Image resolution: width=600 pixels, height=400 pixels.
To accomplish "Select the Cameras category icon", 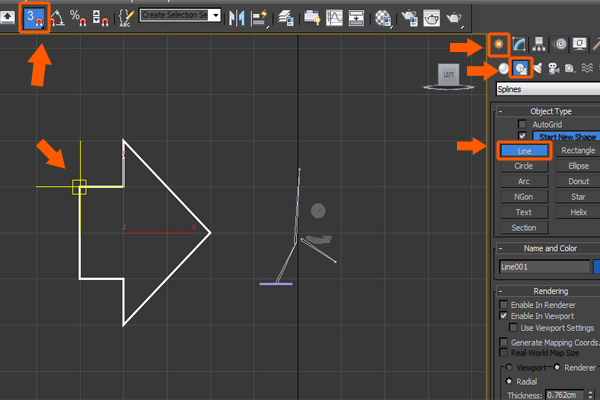I will [x=554, y=69].
